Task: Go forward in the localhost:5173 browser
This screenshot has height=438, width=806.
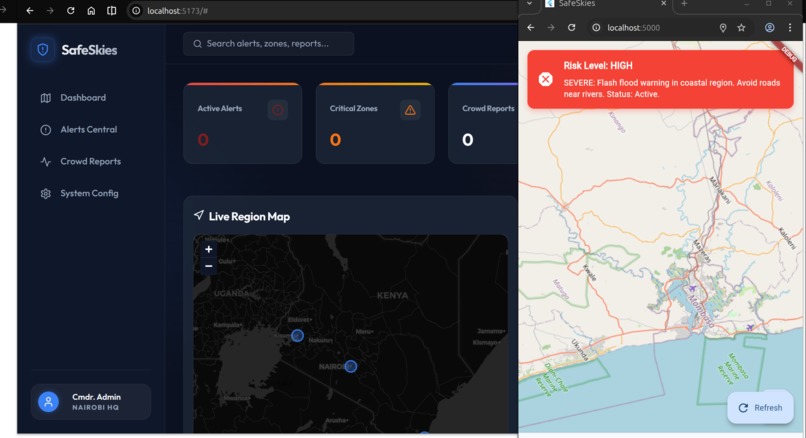Action: pos(50,10)
